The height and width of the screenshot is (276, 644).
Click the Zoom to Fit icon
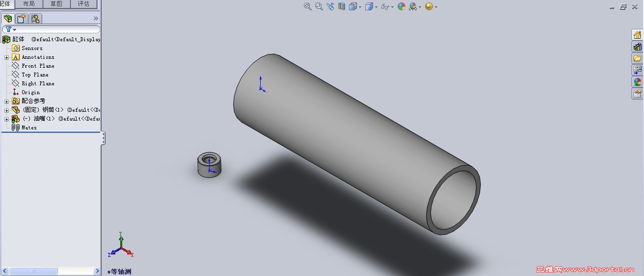(308, 6)
